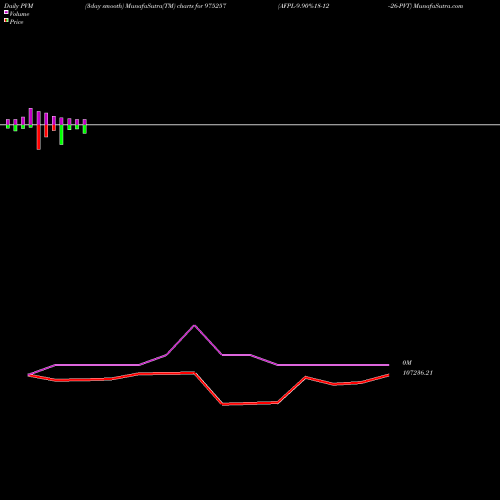The width and height of the screenshot is (500, 500).
Task: Click the '(AFPL-9.90%-18-12' symbol text
Action: (x=303, y=6)
